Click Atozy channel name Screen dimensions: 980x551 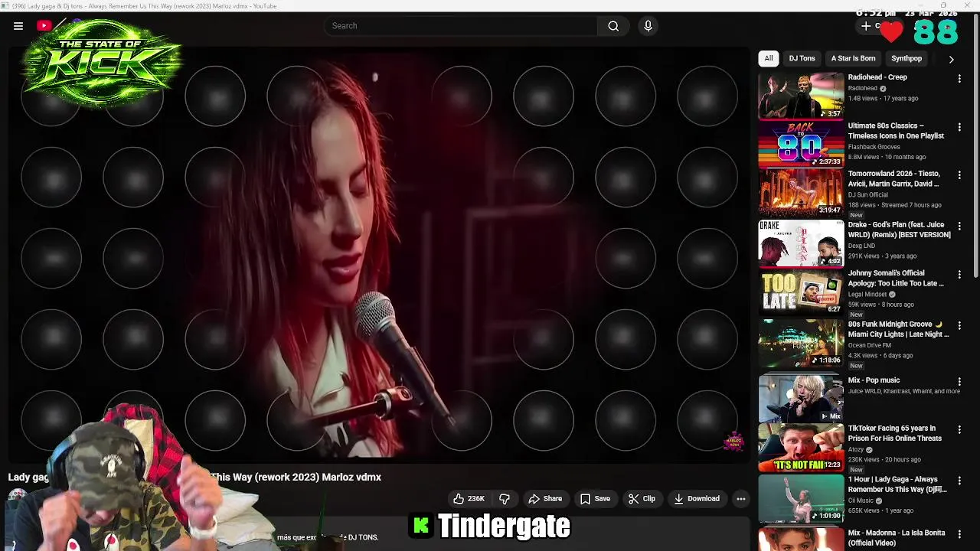pyautogui.click(x=855, y=450)
